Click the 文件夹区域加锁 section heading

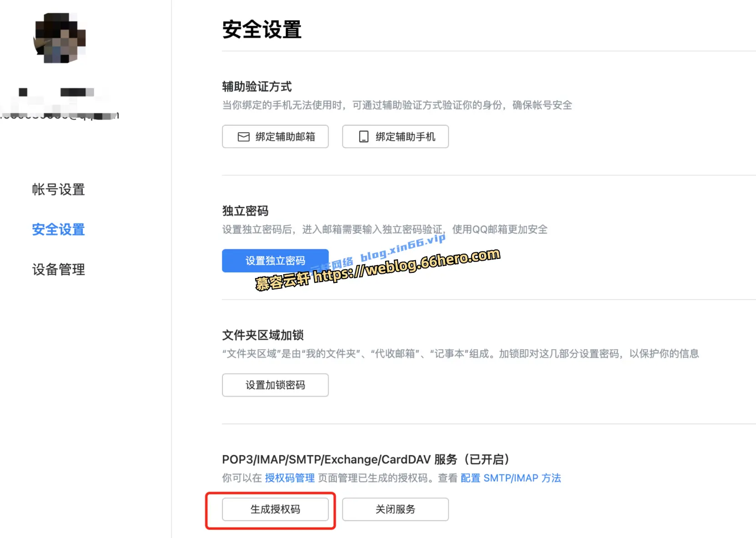coord(263,335)
